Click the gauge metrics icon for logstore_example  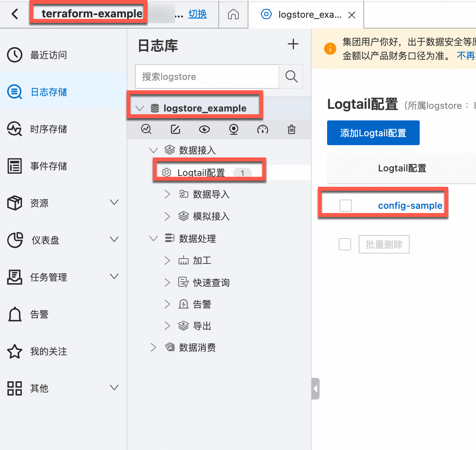263,129
